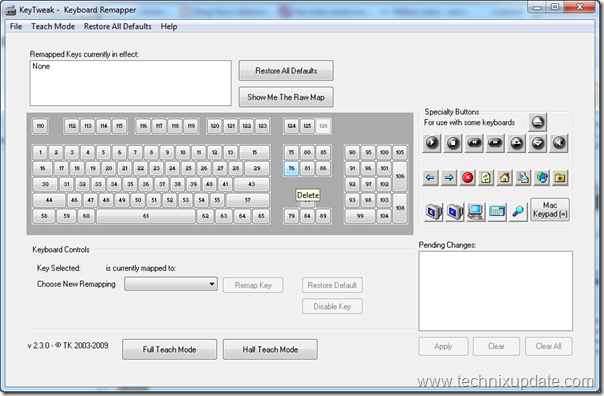Click the browser Back blue arrow button
Screen dimensions: 604x396
430,178
